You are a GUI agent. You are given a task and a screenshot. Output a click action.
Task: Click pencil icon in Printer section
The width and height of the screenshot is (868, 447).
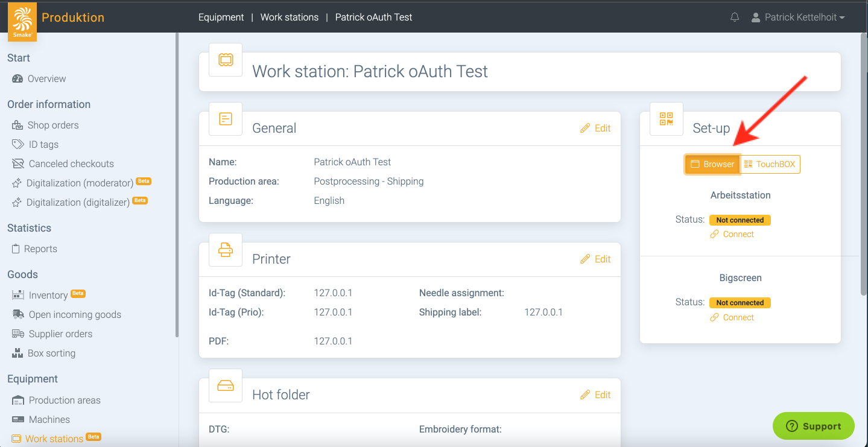click(585, 259)
